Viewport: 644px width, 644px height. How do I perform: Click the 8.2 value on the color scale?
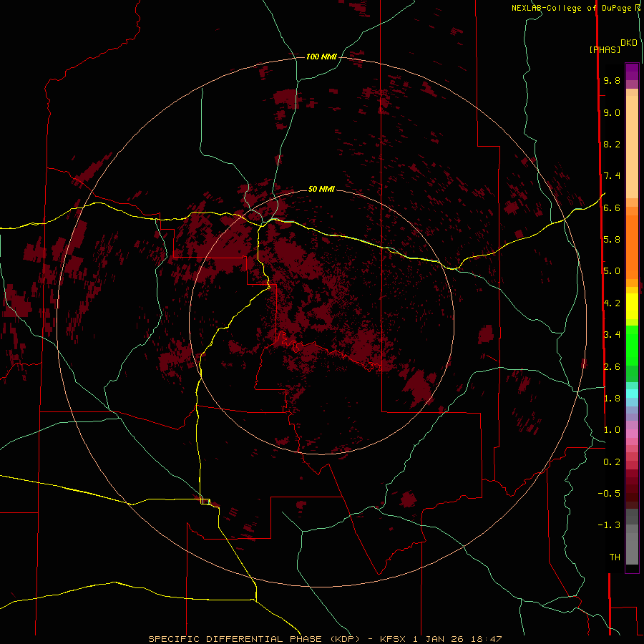pos(612,144)
